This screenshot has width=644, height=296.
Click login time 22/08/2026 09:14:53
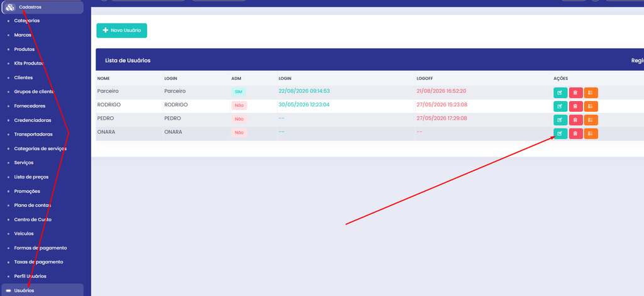click(x=304, y=91)
